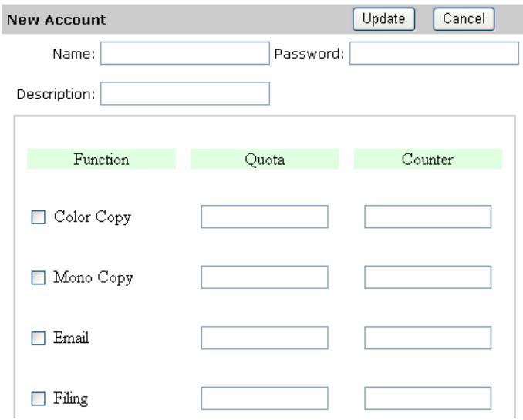Activate the Description text box
Image resolution: width=523 pixels, height=420 pixels.
click(185, 93)
